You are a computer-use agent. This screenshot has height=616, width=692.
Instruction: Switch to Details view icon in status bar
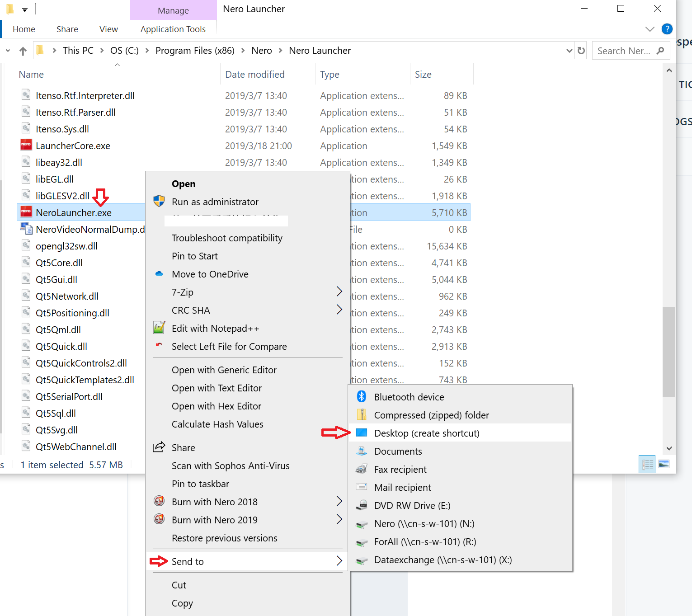tap(647, 464)
